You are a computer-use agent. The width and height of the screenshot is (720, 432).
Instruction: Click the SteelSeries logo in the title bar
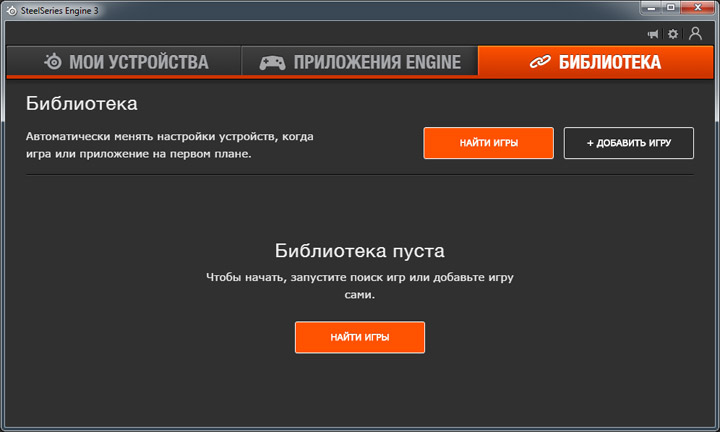(11, 10)
